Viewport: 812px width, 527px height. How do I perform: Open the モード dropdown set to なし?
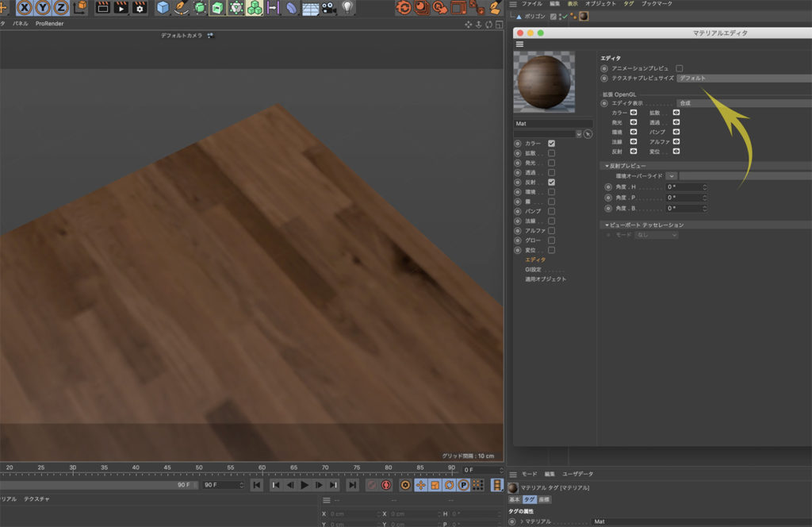tap(656, 235)
